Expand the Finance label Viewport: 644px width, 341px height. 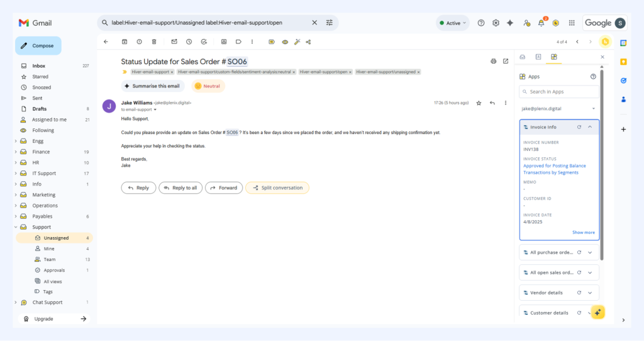click(x=16, y=152)
